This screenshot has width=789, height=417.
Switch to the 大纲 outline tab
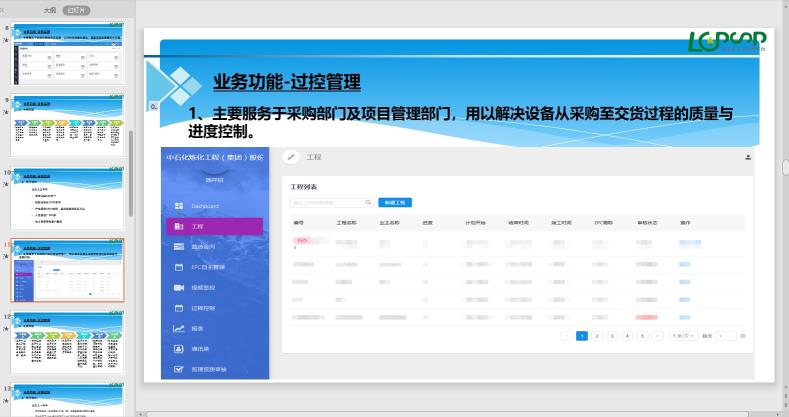pyautogui.click(x=49, y=10)
